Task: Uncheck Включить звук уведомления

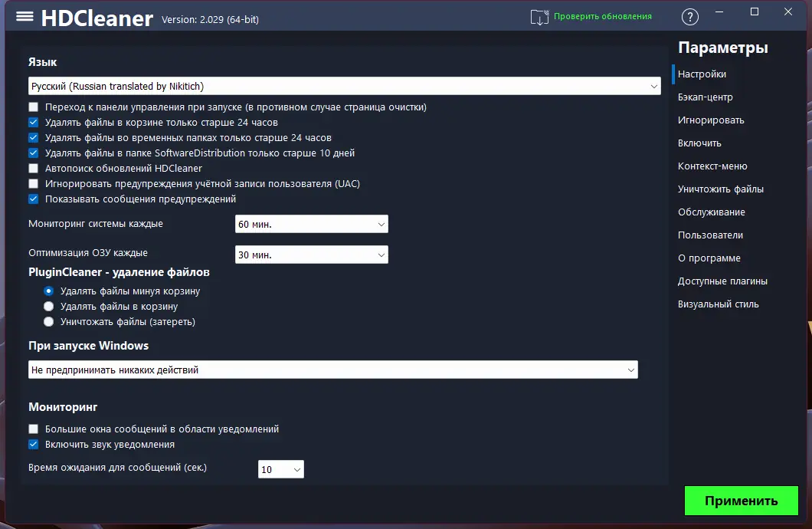Action: 34,445
